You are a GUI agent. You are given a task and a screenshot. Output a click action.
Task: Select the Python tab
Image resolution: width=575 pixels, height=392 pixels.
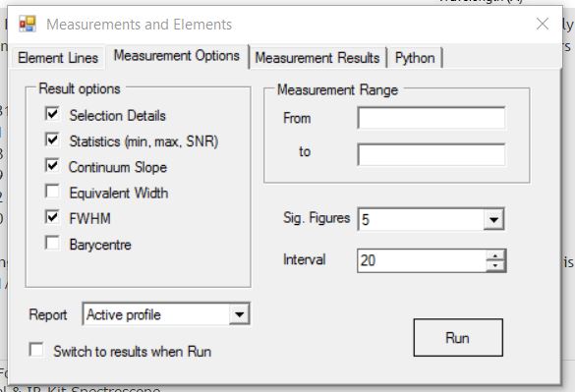pyautogui.click(x=415, y=58)
